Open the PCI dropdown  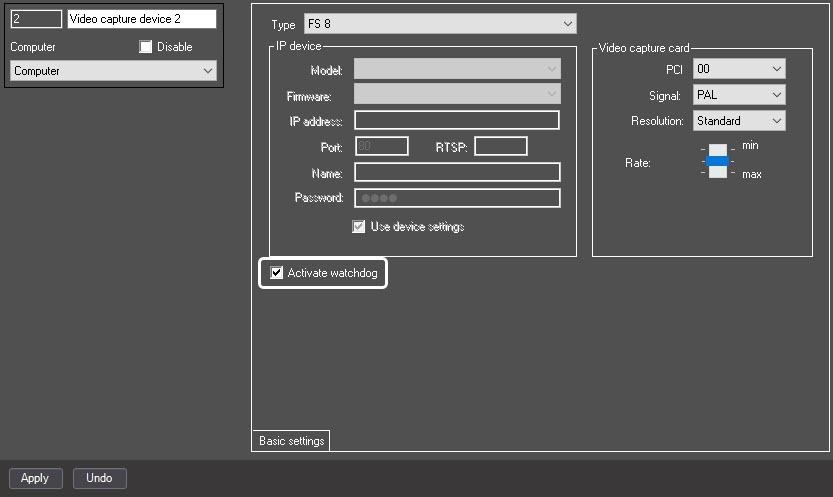(739, 69)
